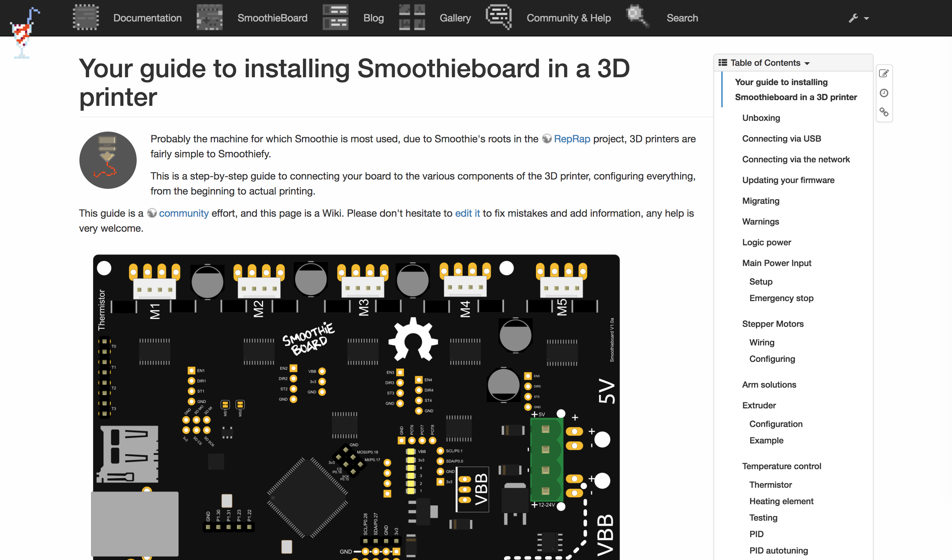Jump to Thermistor subsection
The image size is (952, 560).
(x=770, y=485)
